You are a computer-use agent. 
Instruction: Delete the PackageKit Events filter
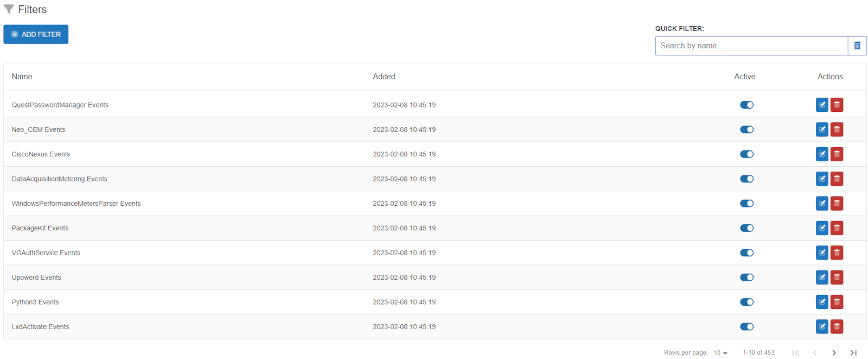(x=837, y=228)
